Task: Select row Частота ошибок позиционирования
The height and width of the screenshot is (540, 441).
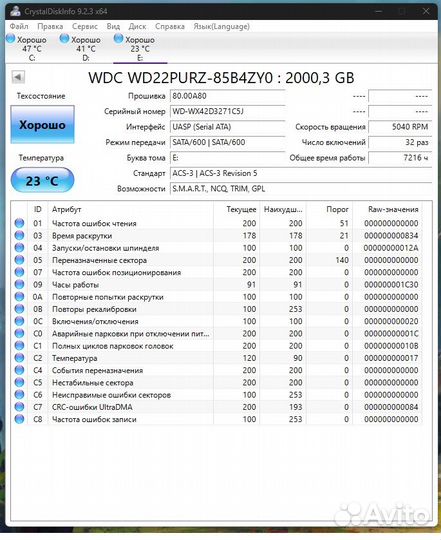Action: [217, 272]
